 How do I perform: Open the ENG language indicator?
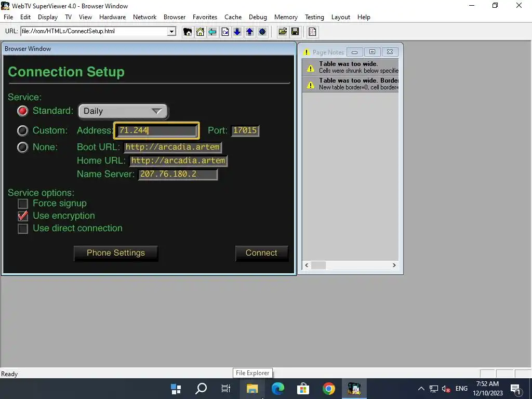click(461, 389)
